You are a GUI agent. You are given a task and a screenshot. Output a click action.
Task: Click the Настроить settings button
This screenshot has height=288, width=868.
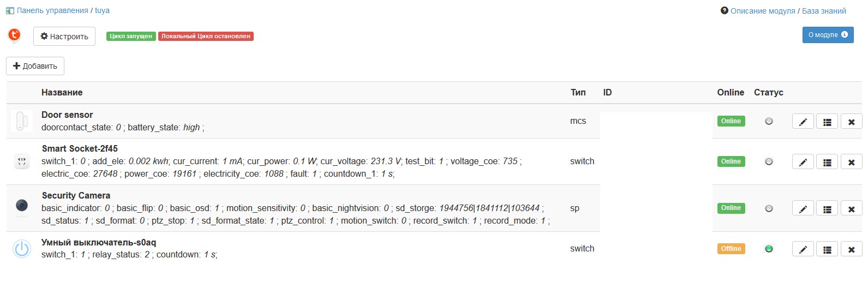[x=64, y=37]
